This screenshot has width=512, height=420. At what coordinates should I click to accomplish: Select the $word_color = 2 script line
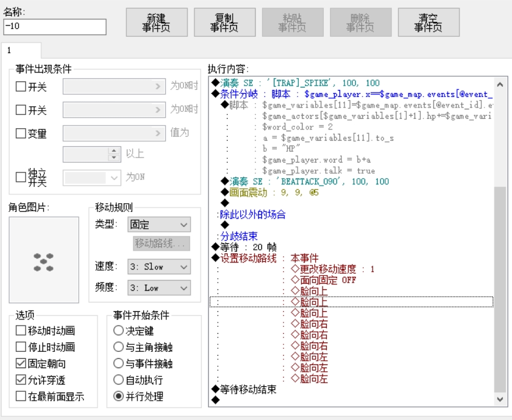click(351, 127)
